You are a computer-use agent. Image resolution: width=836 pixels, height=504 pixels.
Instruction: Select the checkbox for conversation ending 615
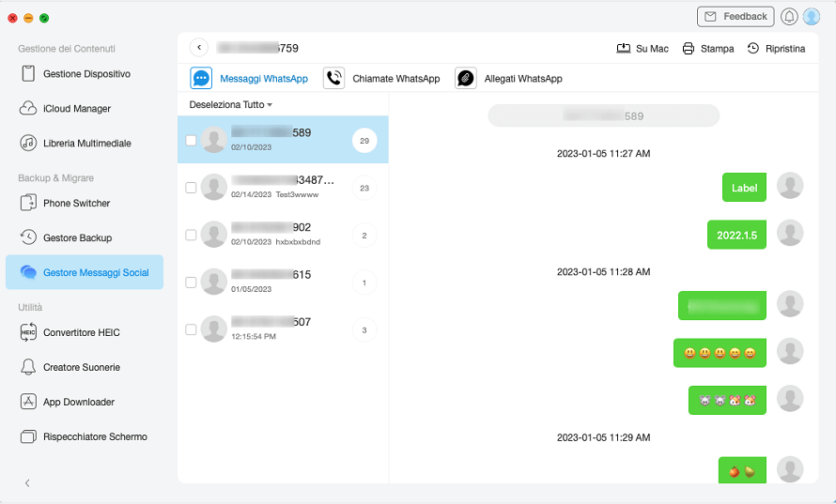tap(191, 282)
